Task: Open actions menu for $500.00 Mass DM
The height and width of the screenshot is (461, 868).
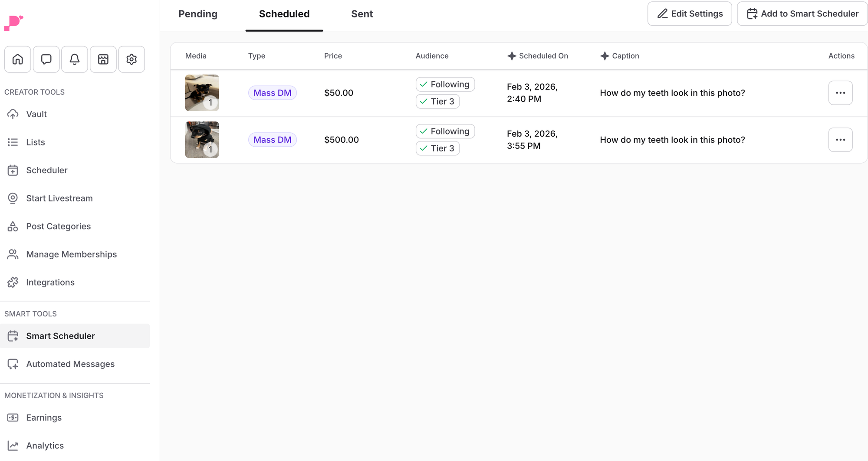Action: 840,140
